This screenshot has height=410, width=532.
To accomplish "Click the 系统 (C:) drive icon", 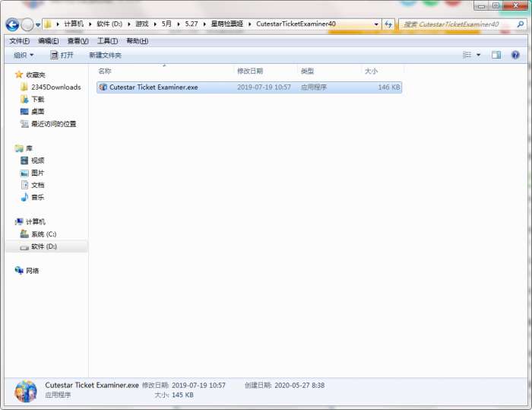I will (24, 234).
